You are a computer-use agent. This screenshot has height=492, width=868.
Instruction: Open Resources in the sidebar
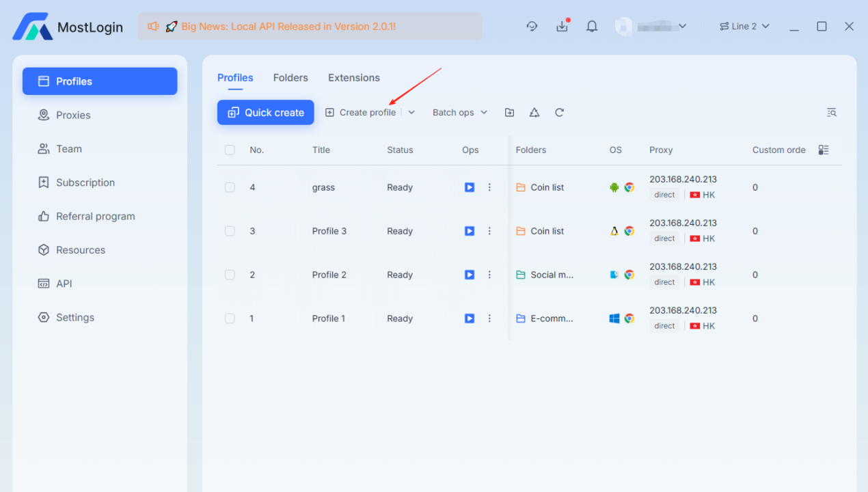pos(100,249)
